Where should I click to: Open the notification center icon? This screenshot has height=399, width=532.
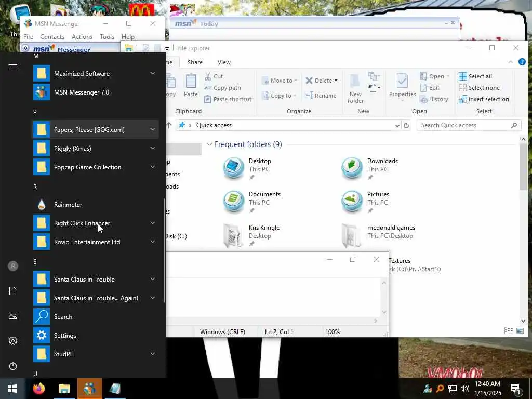click(515, 389)
